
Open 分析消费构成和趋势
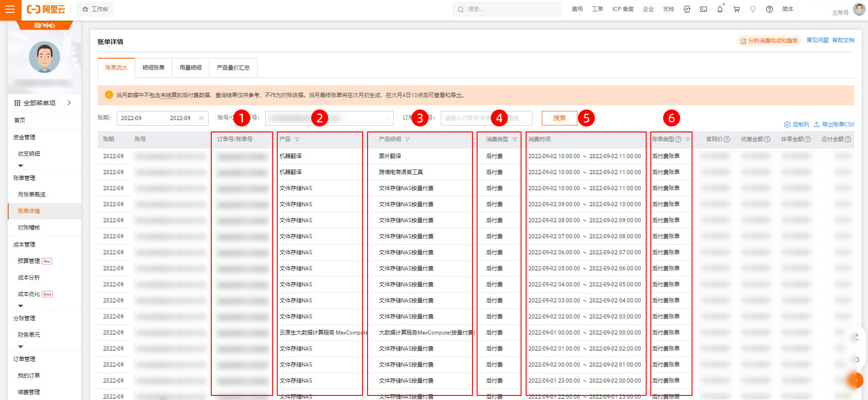pyautogui.click(x=769, y=41)
